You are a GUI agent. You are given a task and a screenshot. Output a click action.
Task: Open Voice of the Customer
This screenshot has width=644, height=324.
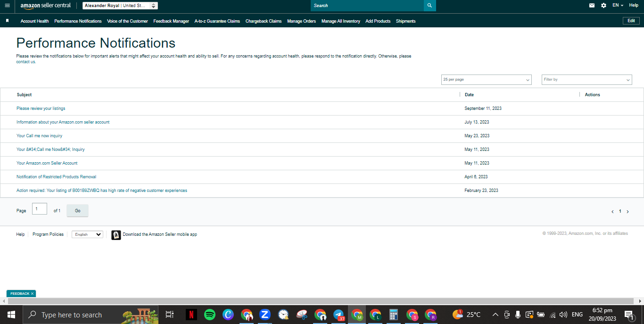pyautogui.click(x=127, y=21)
